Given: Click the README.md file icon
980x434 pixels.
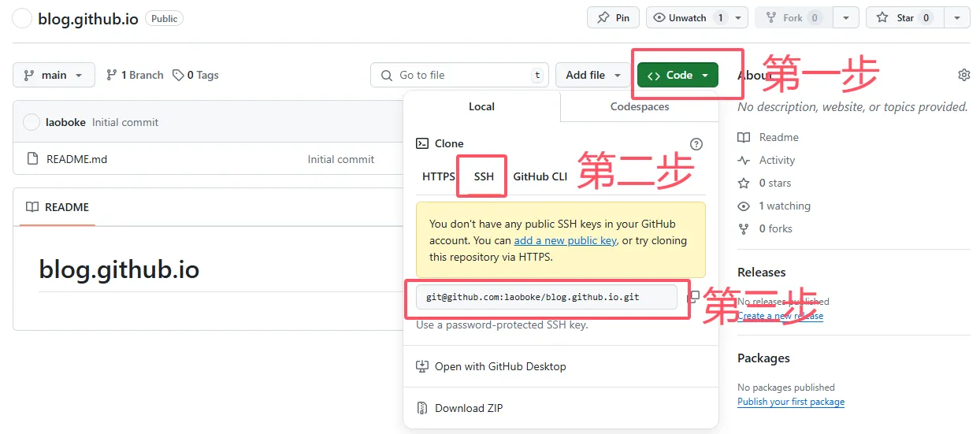Looking at the screenshot, I should [x=32, y=159].
